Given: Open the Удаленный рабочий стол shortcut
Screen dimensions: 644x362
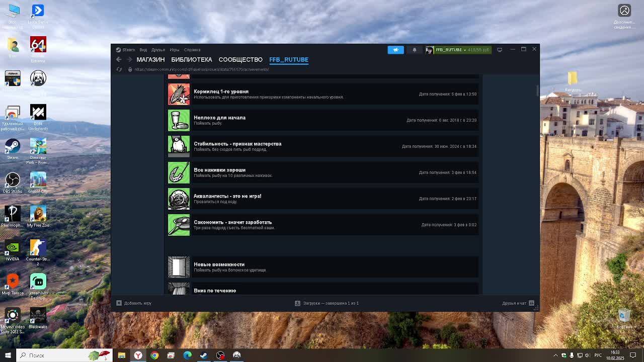Looking at the screenshot, I should click(x=13, y=117).
